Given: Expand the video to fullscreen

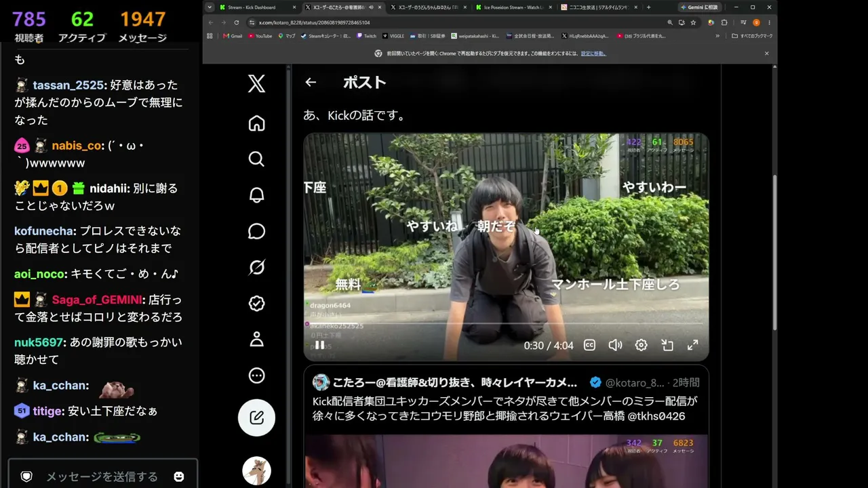Looking at the screenshot, I should coord(692,345).
